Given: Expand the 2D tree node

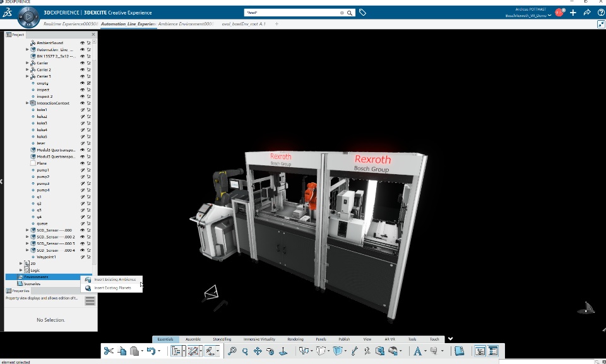Looking at the screenshot, I should (21, 264).
